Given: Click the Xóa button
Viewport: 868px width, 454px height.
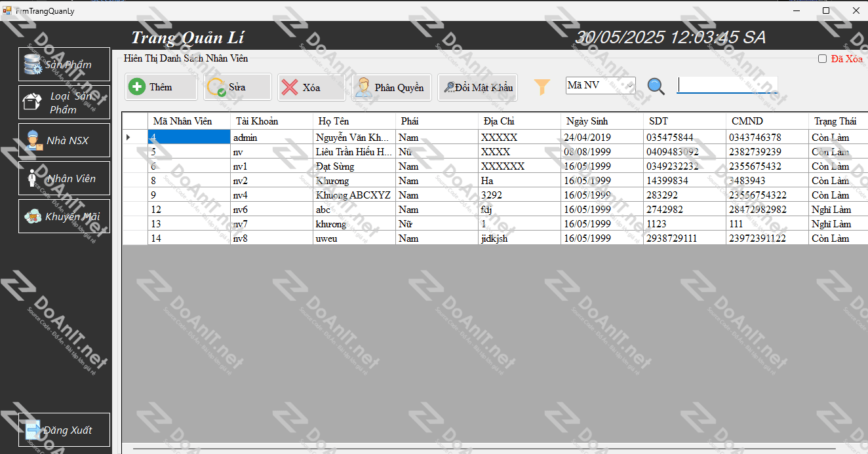Looking at the screenshot, I should [x=311, y=87].
